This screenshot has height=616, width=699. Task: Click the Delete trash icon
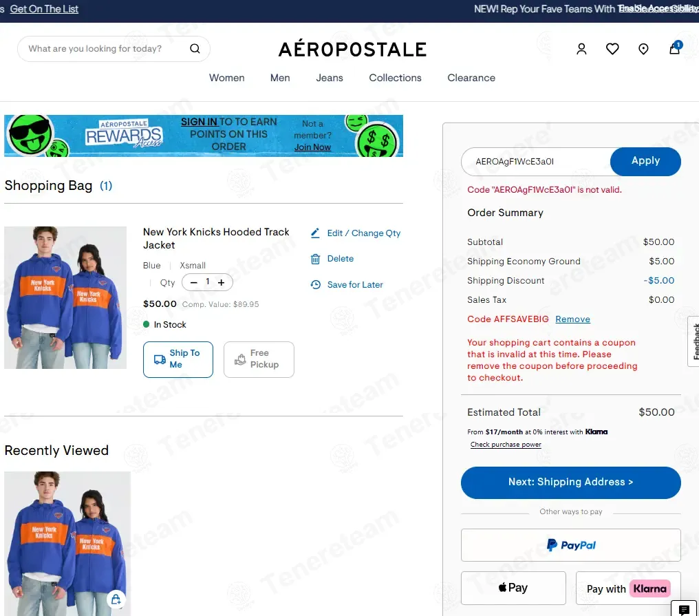pyautogui.click(x=315, y=259)
